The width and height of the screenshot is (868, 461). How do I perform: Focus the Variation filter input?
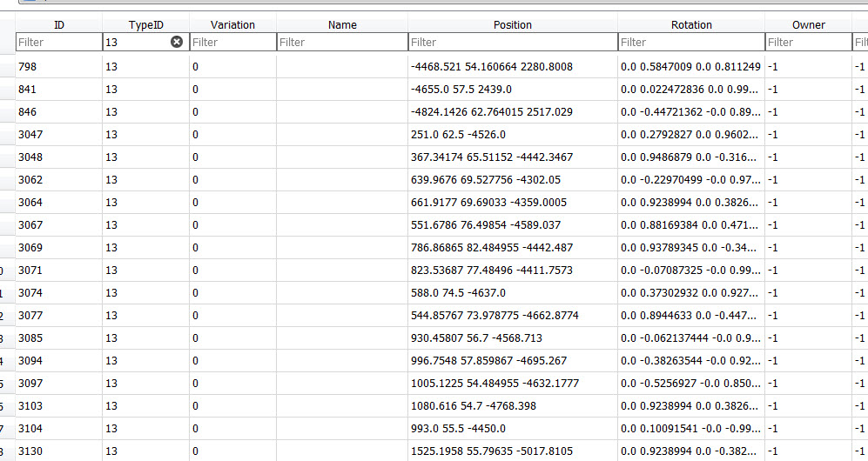(x=232, y=42)
